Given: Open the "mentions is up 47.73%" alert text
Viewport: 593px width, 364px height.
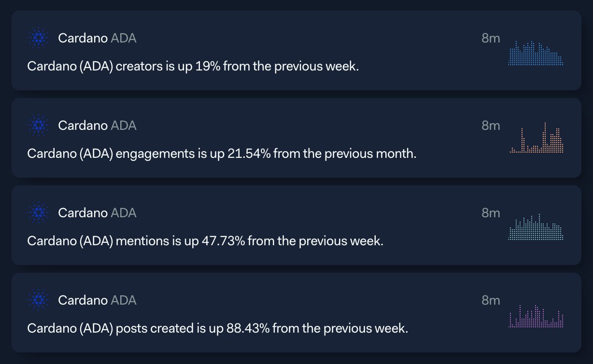Looking at the screenshot, I should click(205, 241).
